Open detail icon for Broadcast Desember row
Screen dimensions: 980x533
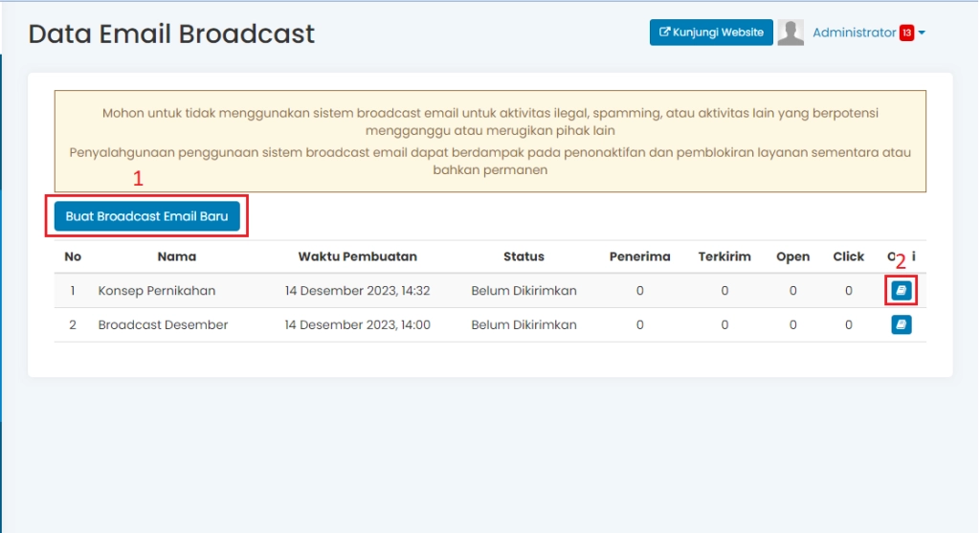(902, 325)
